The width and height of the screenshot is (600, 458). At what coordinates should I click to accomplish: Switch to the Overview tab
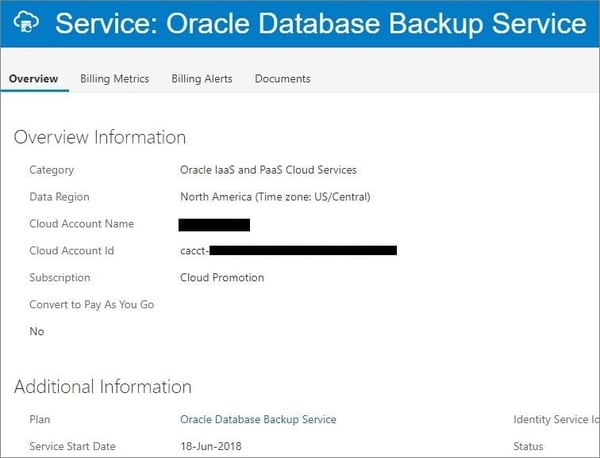(x=33, y=79)
